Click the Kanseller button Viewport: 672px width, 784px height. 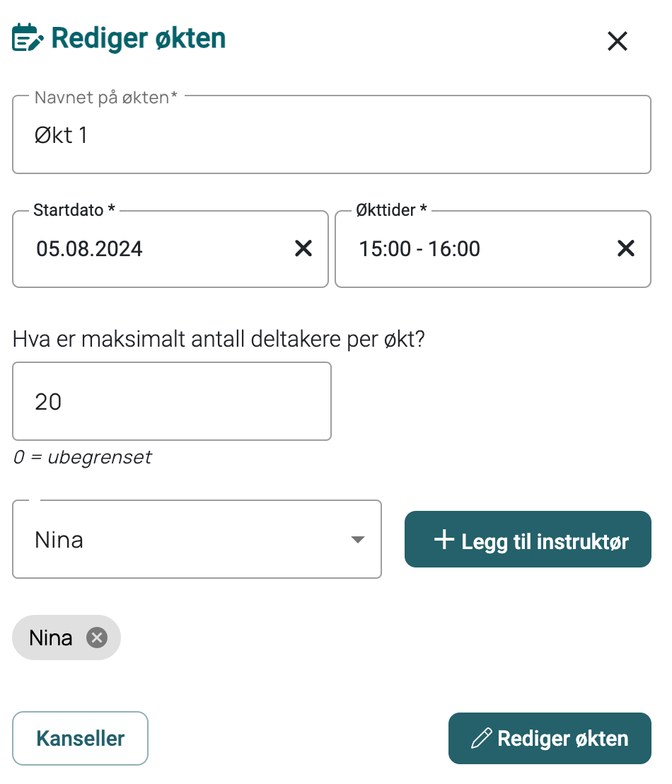[x=81, y=739]
